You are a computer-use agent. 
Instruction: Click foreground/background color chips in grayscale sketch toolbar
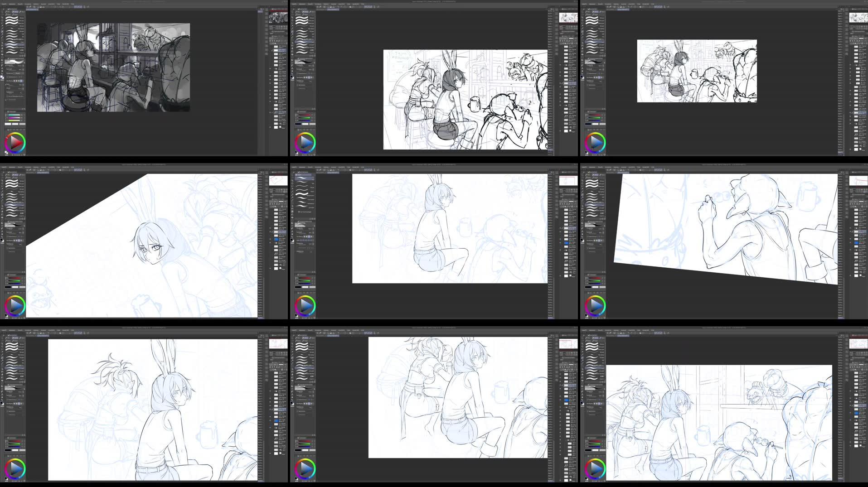2,77
